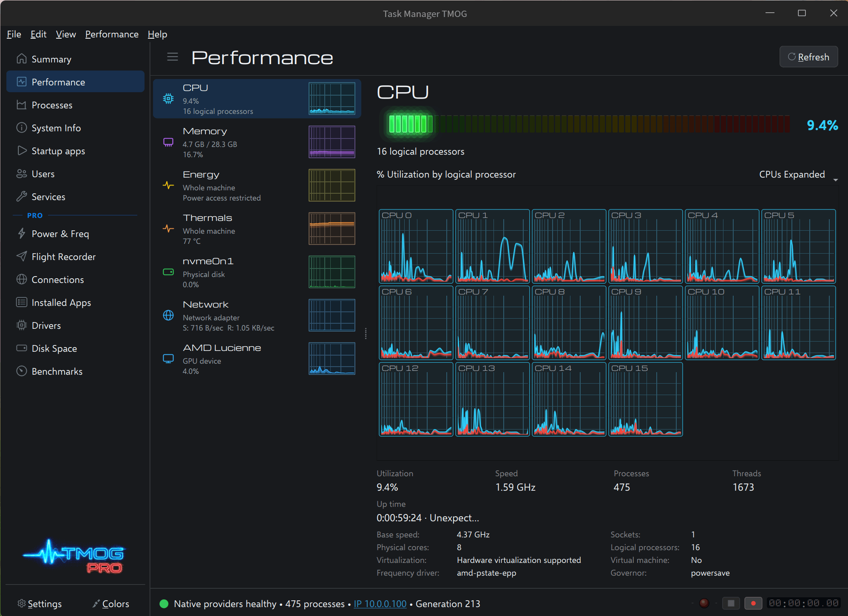Open the View menu

(66, 34)
